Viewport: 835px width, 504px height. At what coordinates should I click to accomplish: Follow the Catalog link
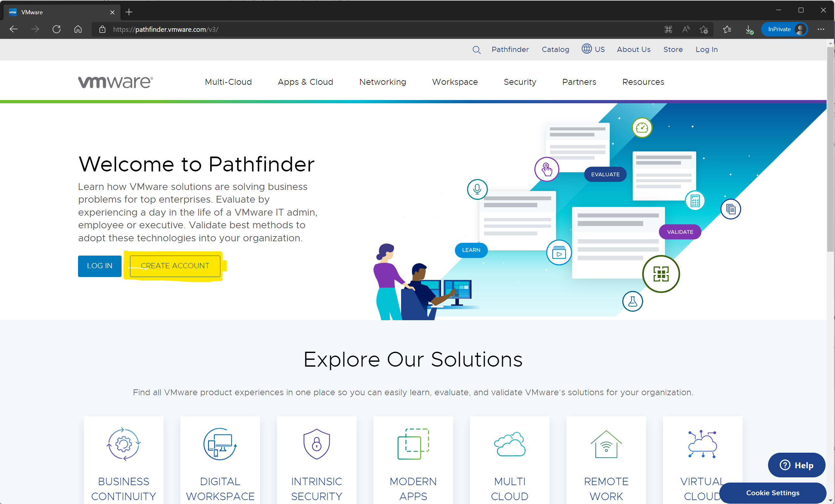pyautogui.click(x=555, y=49)
